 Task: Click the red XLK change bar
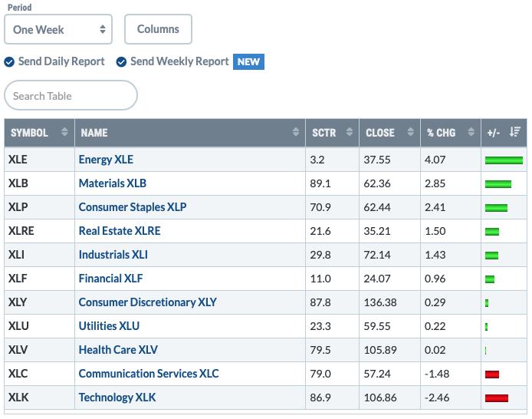[x=497, y=398]
